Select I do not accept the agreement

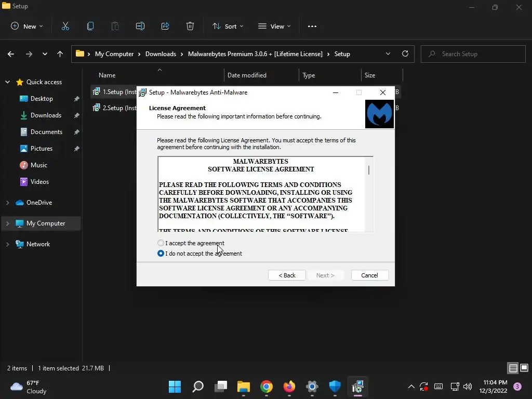199,254
